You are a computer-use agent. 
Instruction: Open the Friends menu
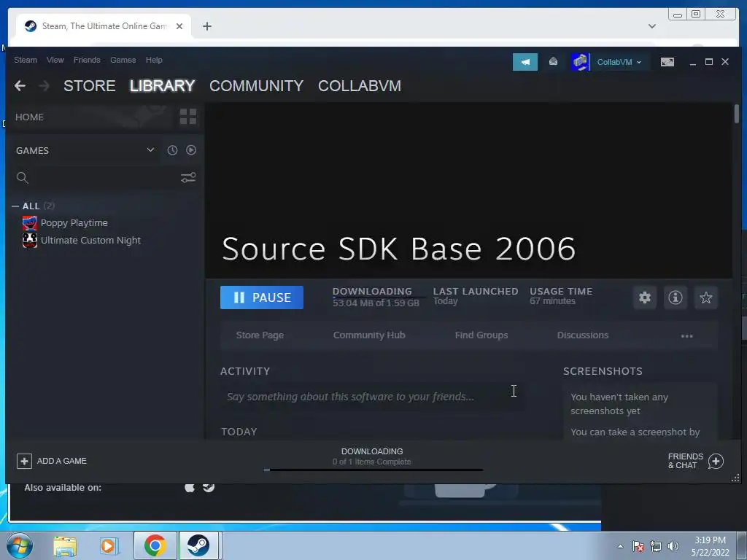click(x=87, y=60)
